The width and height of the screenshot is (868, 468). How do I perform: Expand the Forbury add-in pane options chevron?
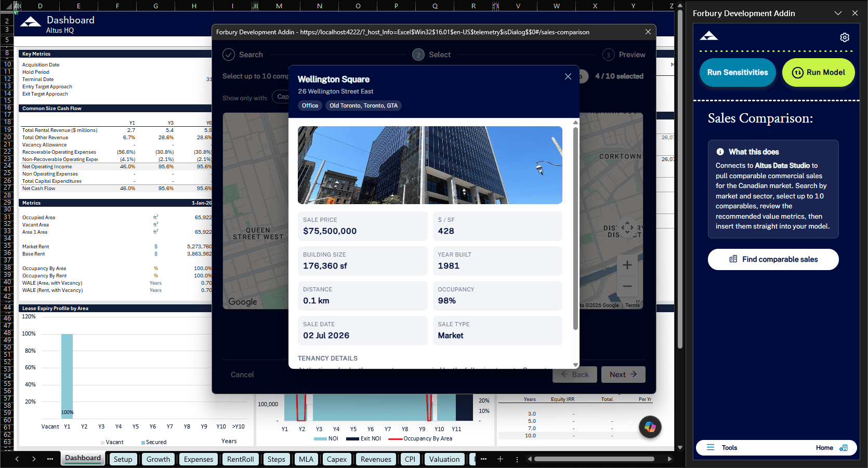click(838, 13)
